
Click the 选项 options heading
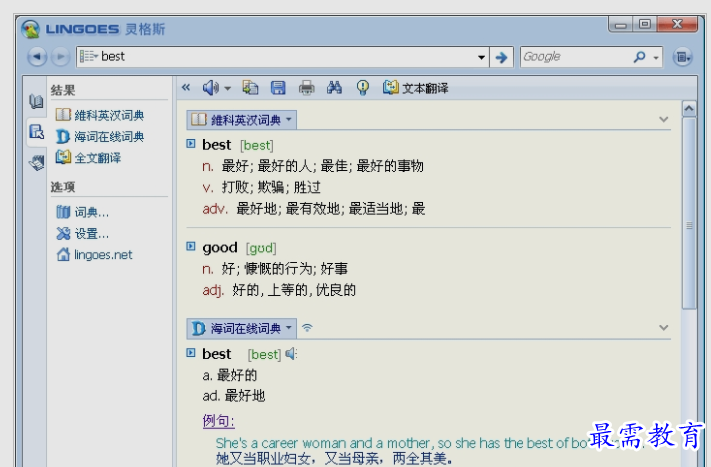tap(63, 187)
